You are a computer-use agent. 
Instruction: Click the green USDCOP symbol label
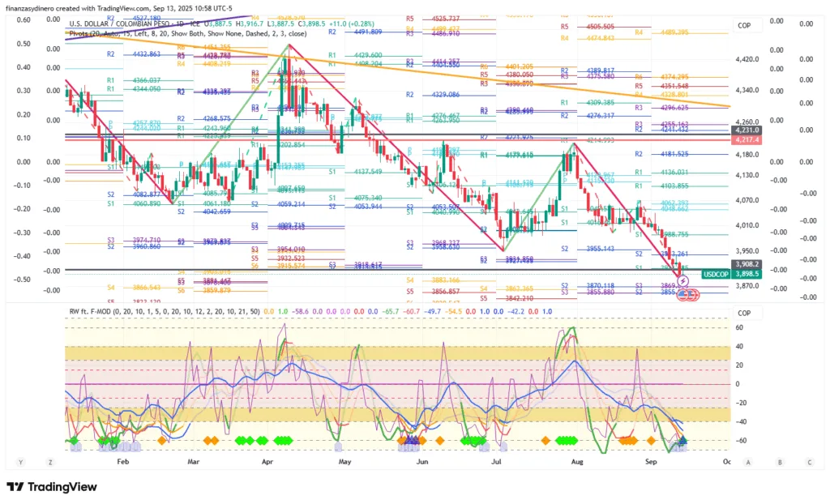point(716,274)
